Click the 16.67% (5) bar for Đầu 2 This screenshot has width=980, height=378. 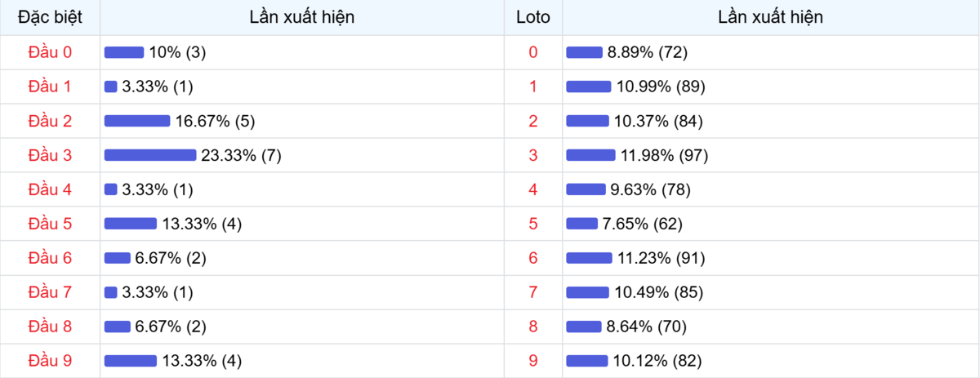[137, 121]
